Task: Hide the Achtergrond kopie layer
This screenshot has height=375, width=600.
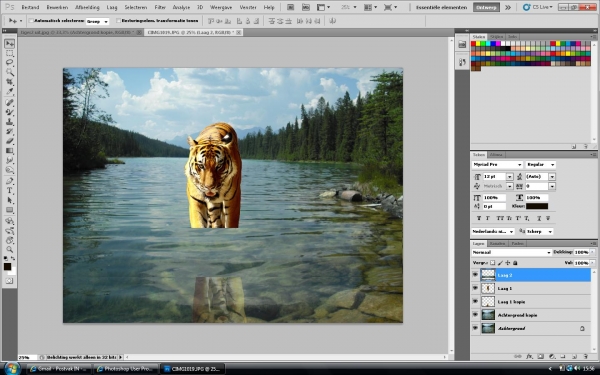Action: point(475,315)
